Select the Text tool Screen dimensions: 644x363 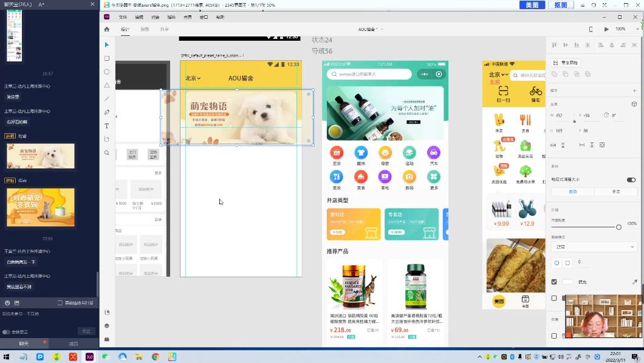point(106,125)
